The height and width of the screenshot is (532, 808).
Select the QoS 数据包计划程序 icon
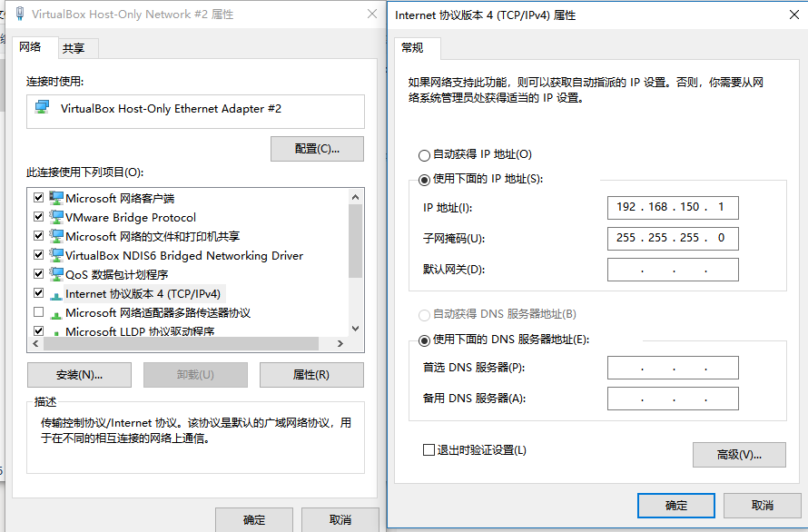click(56, 274)
